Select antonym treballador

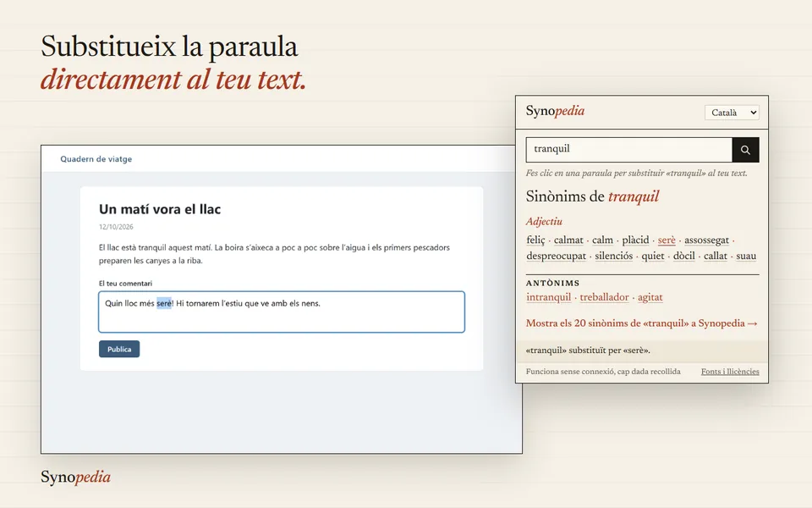point(604,297)
